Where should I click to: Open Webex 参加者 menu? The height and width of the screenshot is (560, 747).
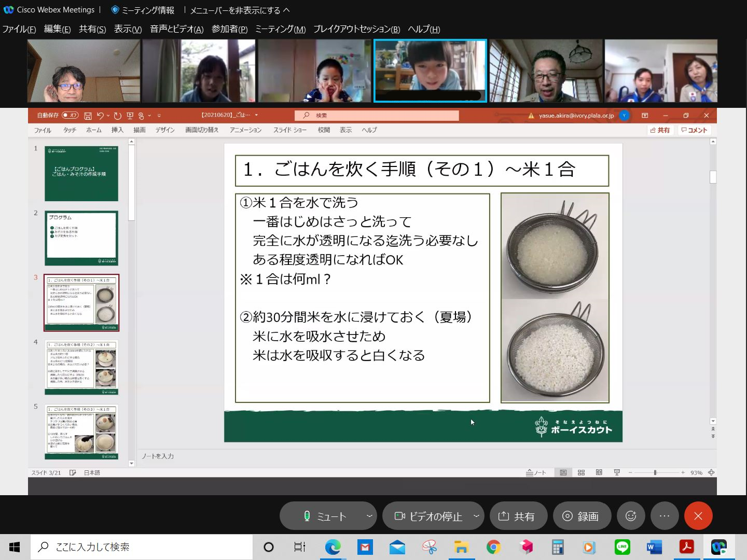pyautogui.click(x=229, y=29)
